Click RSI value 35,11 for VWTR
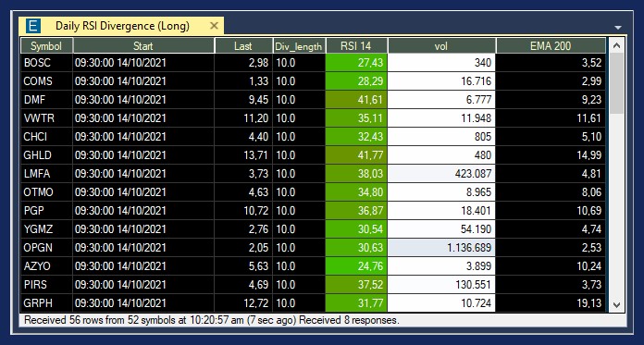 [356, 117]
